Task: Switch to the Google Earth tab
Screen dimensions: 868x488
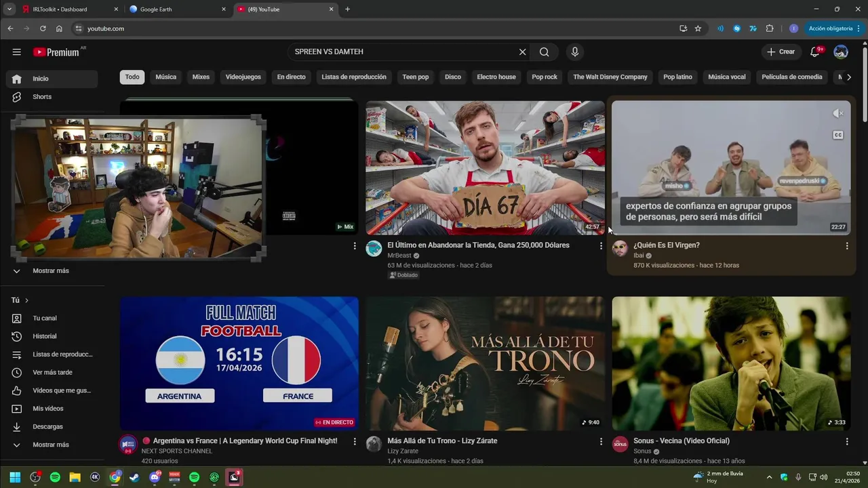Action: [x=176, y=9]
